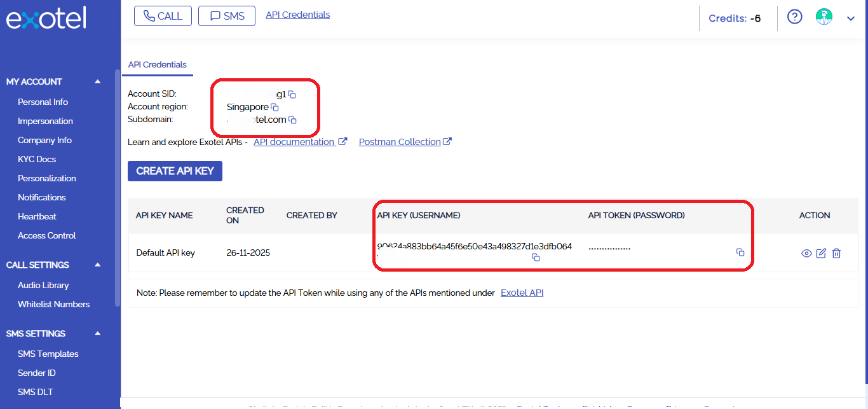Open Access Control in sidebar

(x=46, y=235)
